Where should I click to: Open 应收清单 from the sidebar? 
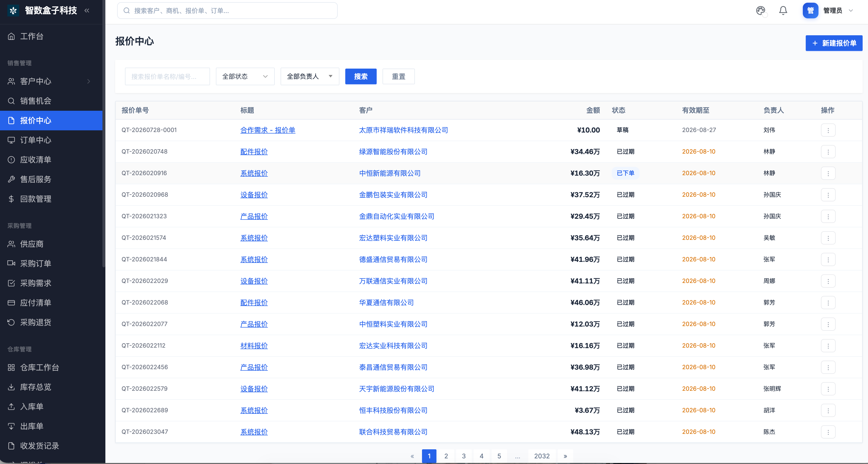tap(51, 160)
